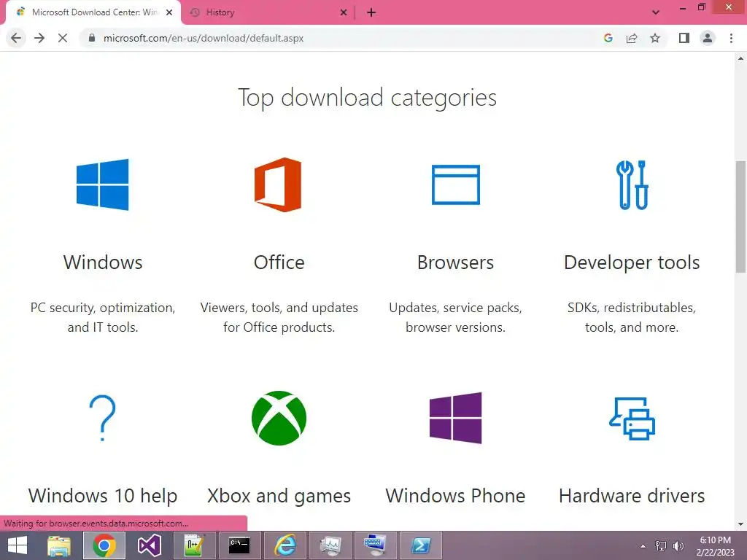This screenshot has width=747, height=560.
Task: View site information via the lock icon
Action: (x=92, y=38)
